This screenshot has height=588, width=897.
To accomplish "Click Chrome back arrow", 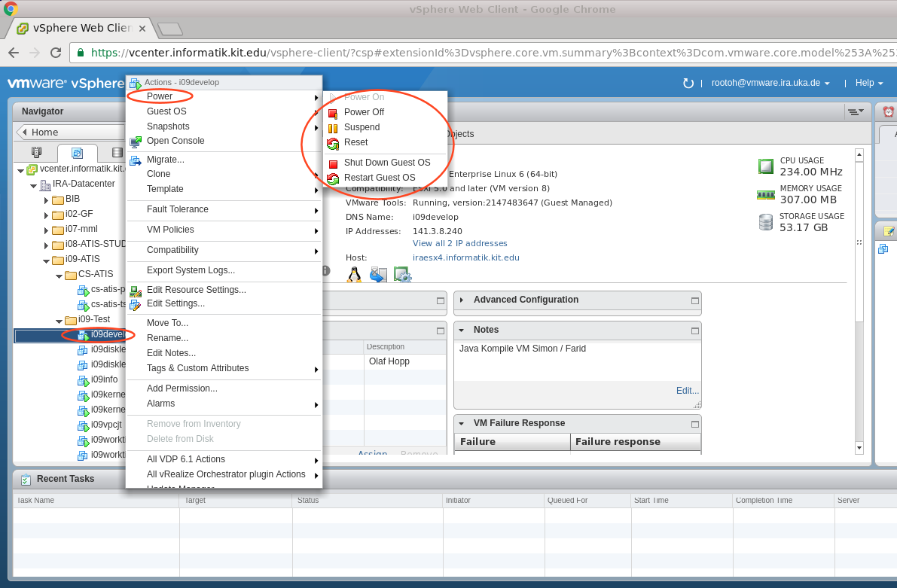I will [14, 53].
